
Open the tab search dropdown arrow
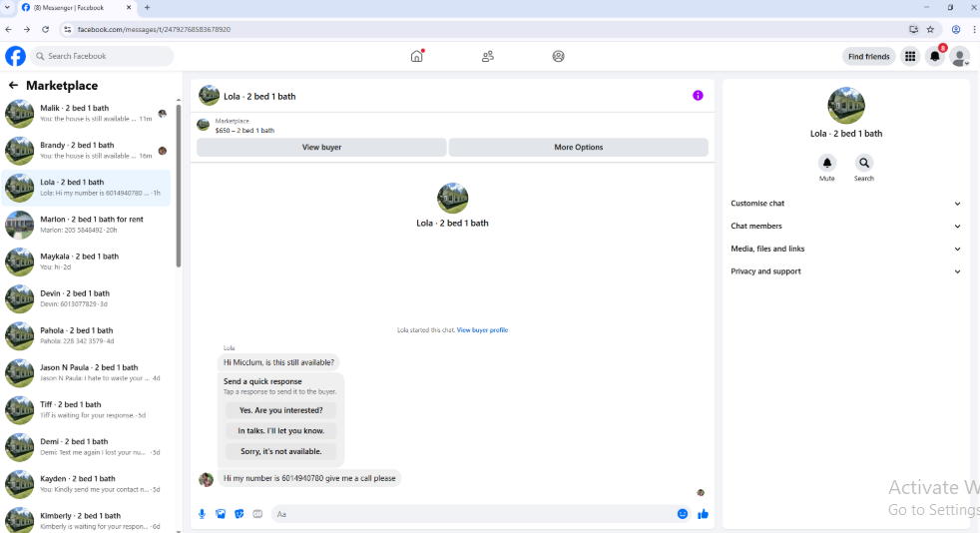(x=8, y=8)
